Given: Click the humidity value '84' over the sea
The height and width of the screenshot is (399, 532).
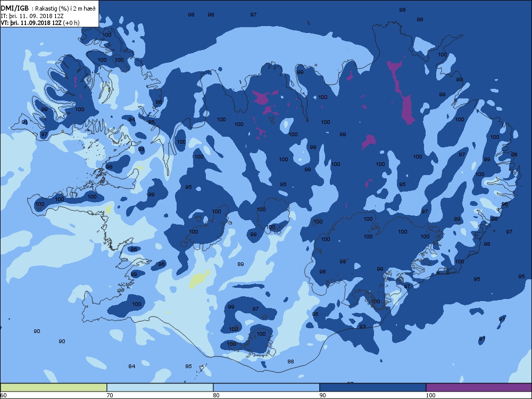Looking at the screenshot, I should tap(131, 366).
